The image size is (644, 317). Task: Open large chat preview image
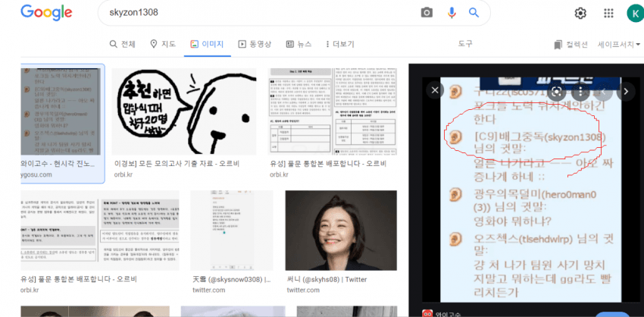coord(530,190)
